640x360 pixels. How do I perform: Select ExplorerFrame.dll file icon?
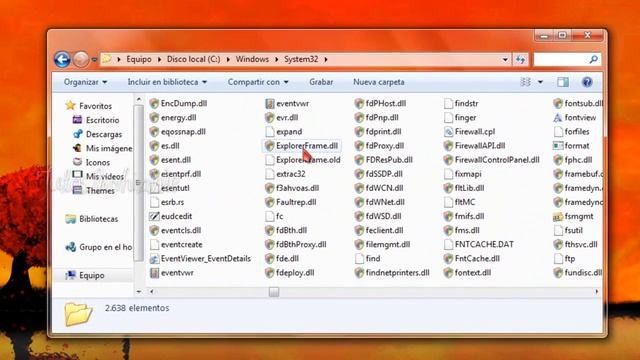pyautogui.click(x=269, y=146)
